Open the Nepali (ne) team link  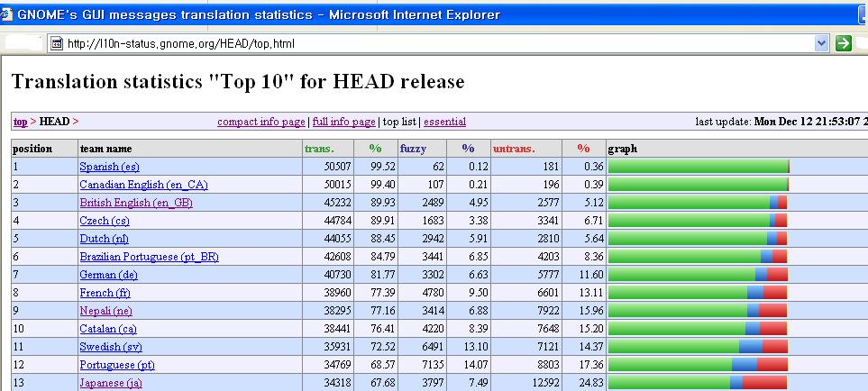pos(106,311)
